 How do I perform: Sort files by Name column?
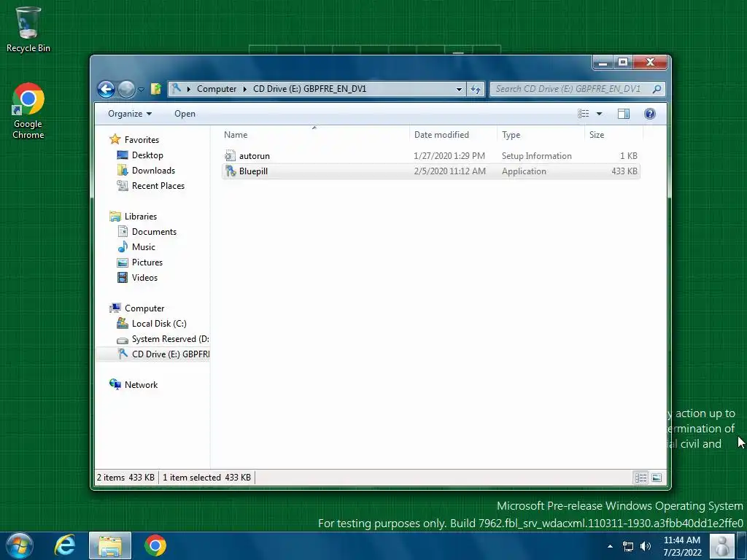coord(314,135)
